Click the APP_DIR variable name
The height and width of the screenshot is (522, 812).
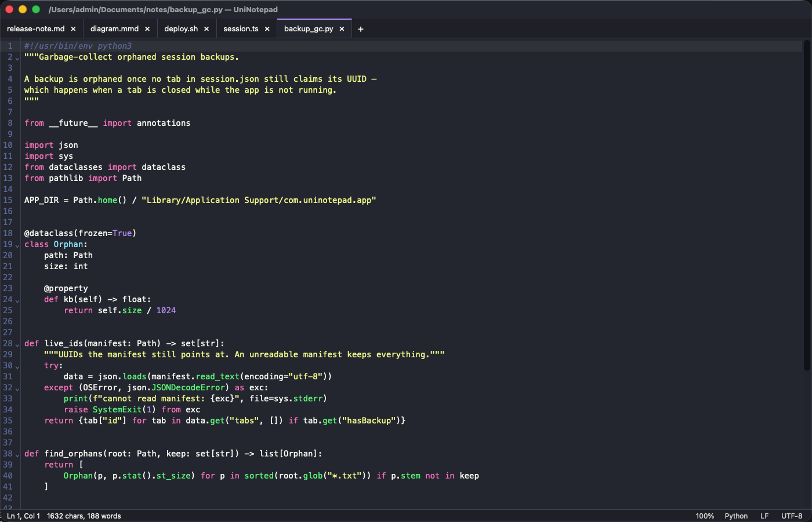pyautogui.click(x=41, y=200)
